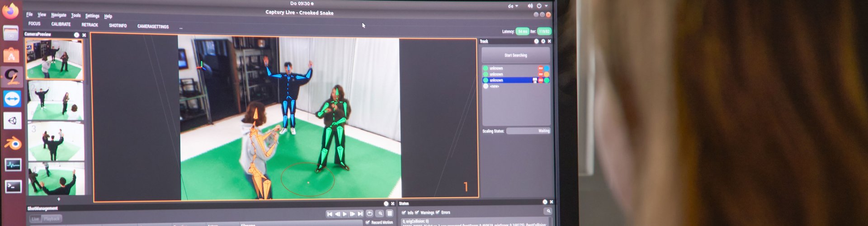Switch to the FOCUS mode tab
The height and width of the screenshot is (226, 868).
(x=34, y=24)
